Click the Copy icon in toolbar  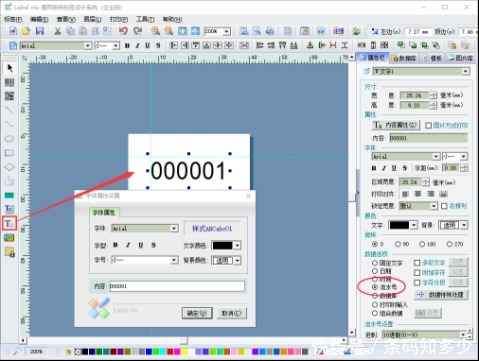70,31
